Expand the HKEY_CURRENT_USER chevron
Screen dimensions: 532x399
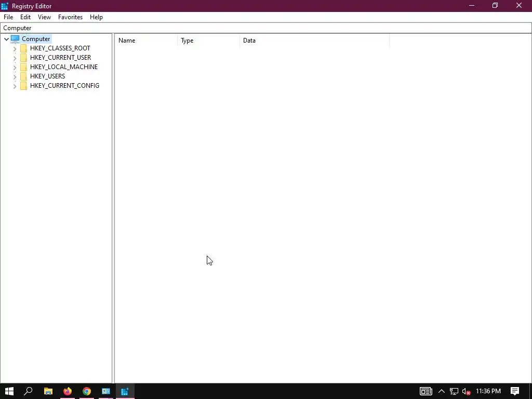click(15, 58)
